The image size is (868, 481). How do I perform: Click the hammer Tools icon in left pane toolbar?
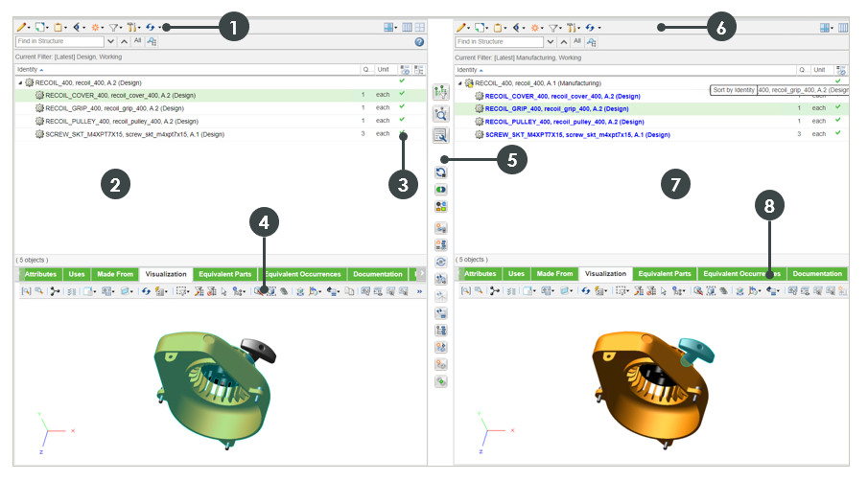point(131,27)
